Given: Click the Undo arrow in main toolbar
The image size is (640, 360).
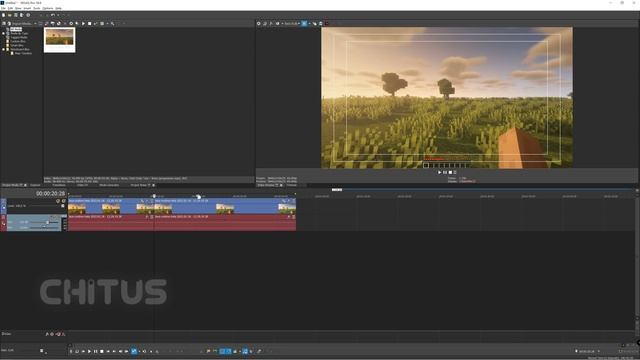Looking at the screenshot, I should click(x=53, y=15).
